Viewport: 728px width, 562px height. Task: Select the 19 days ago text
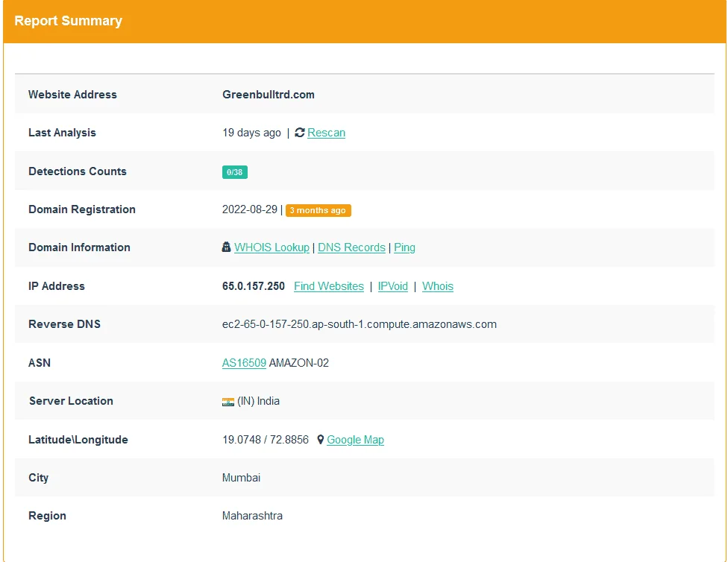(x=251, y=133)
